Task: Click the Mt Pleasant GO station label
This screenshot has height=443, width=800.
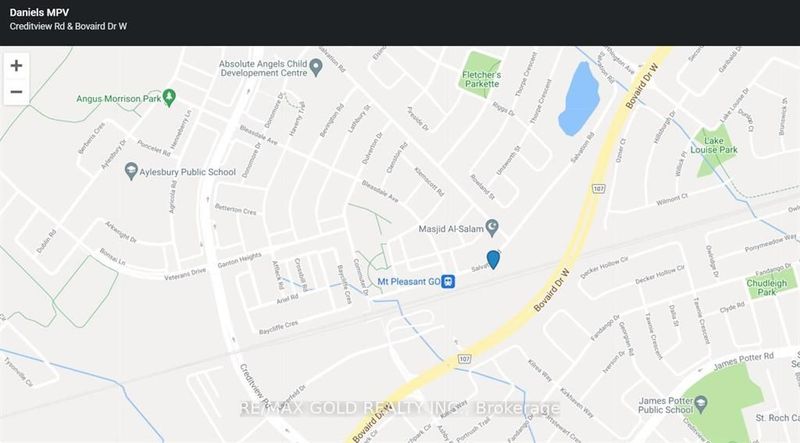Action: pos(409,282)
